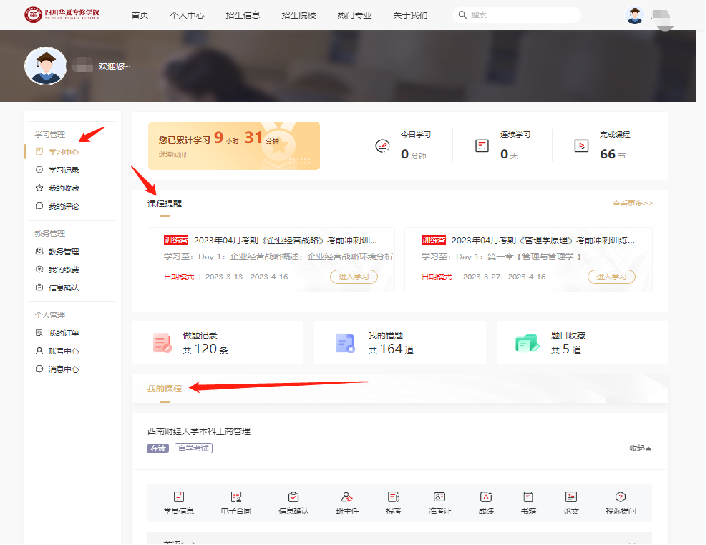This screenshot has height=545, width=706.
Task: Click the search magnifier icon
Action: click(462, 15)
